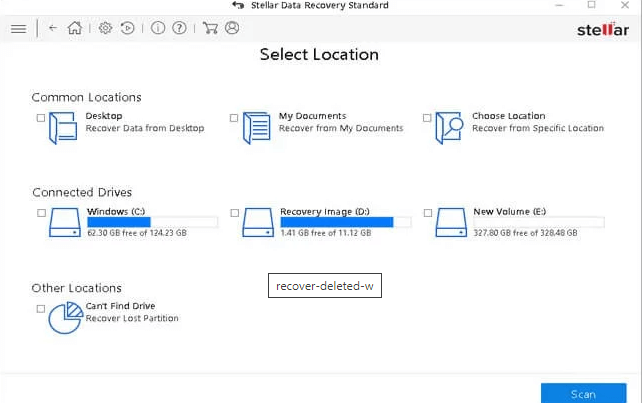Viewport: 644px width, 403px height.
Task: Minimize the Stellar Data Recovery window
Action: [x=559, y=5]
